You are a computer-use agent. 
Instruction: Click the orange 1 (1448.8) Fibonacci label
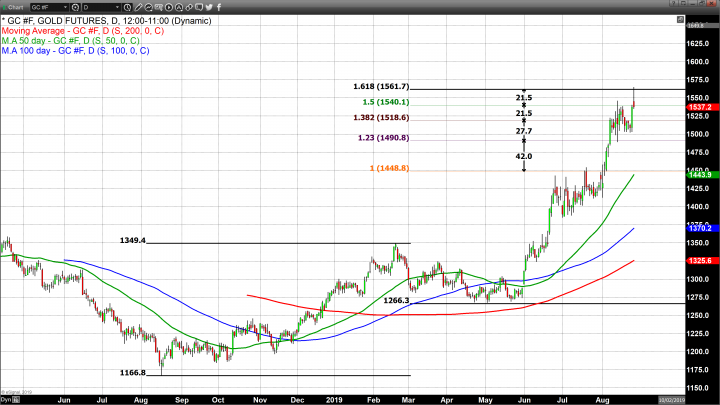[389, 169]
